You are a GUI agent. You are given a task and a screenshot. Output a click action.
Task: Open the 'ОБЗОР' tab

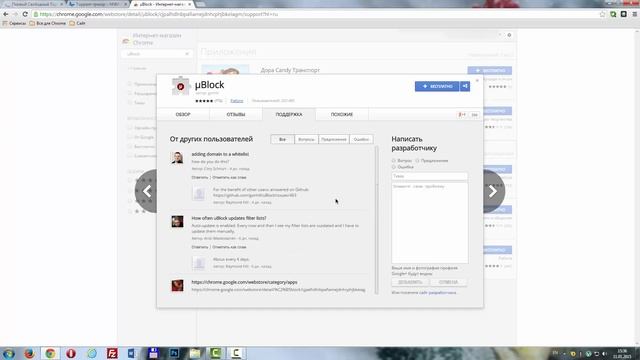(183, 115)
